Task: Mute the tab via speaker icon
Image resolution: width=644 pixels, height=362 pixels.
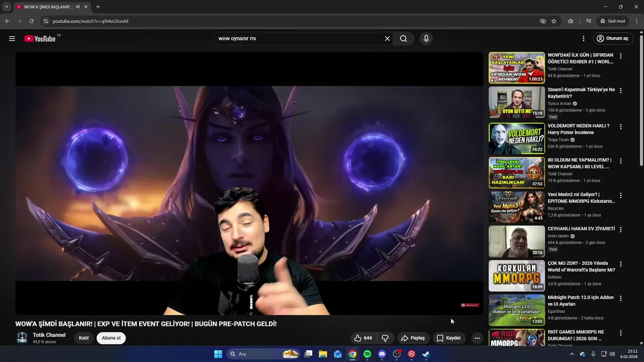Action: [78, 7]
